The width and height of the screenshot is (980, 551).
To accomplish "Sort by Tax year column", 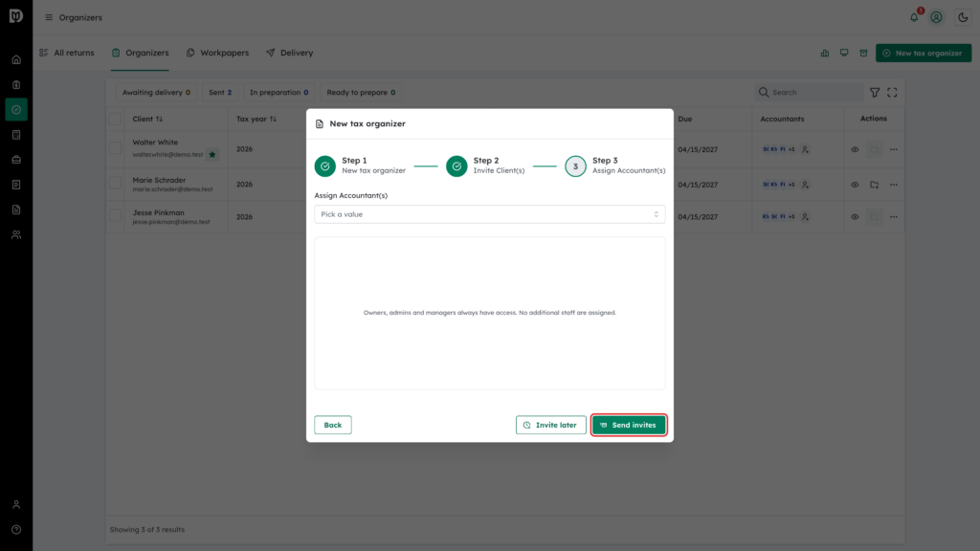I will pyautogui.click(x=256, y=119).
